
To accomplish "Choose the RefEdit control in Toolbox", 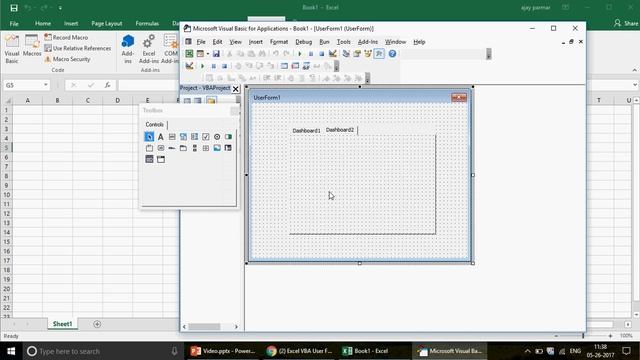I will click(x=228, y=148).
